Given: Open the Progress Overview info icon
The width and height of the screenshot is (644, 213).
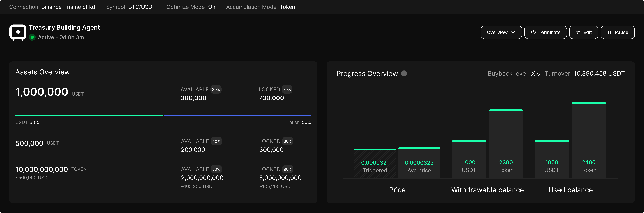Looking at the screenshot, I should pyautogui.click(x=404, y=73).
